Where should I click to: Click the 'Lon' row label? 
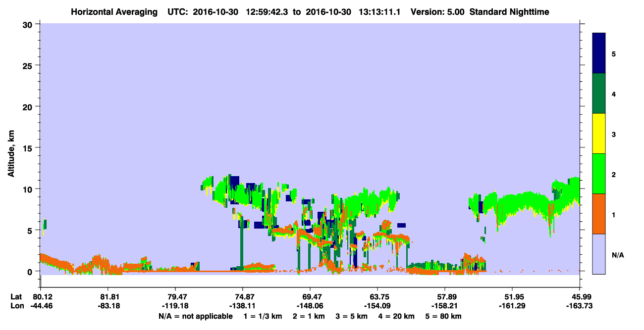coord(17,306)
